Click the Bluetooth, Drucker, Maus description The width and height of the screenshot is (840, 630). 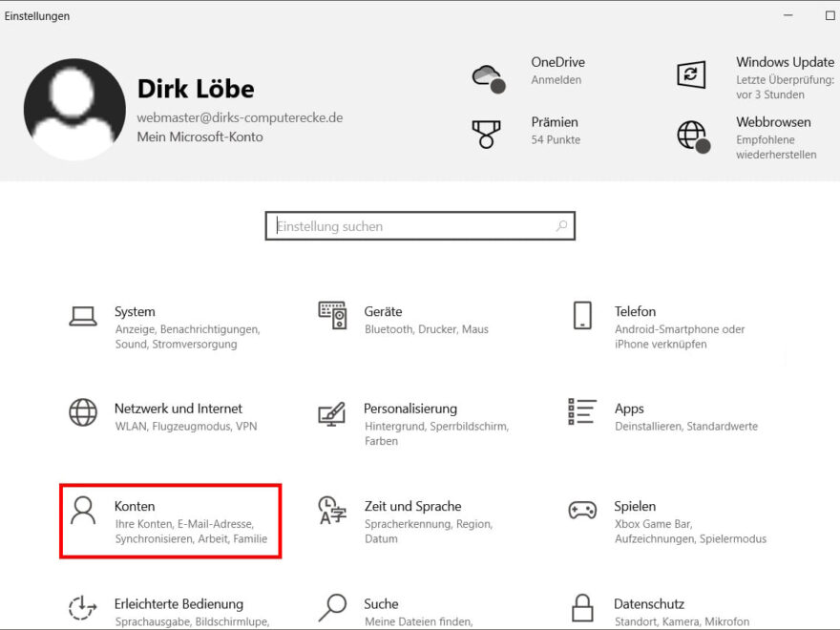(x=427, y=329)
